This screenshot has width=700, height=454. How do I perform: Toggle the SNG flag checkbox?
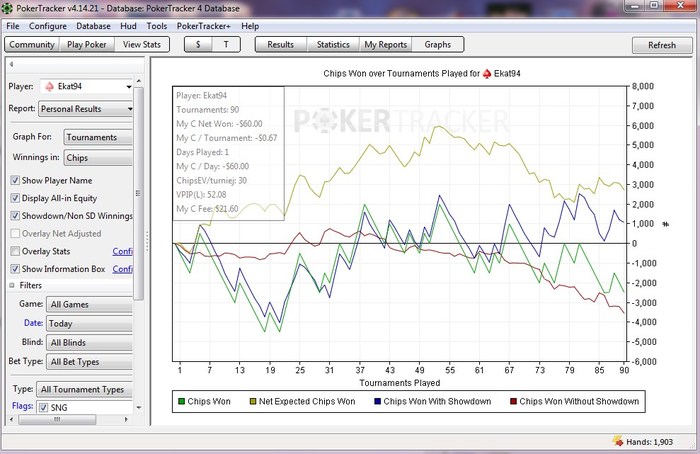[x=43, y=407]
